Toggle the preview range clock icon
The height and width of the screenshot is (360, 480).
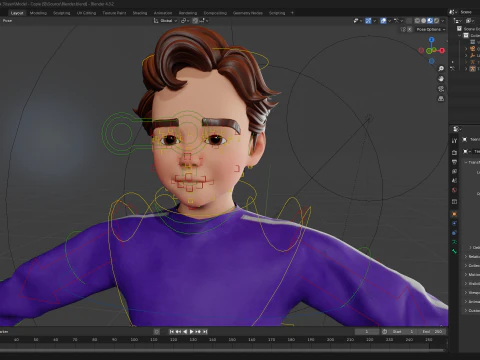point(384,332)
